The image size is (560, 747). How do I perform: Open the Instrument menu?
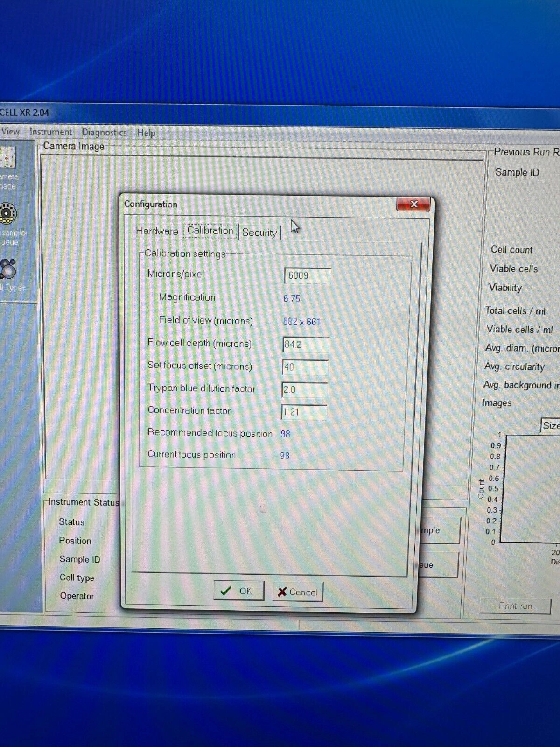click(50, 132)
